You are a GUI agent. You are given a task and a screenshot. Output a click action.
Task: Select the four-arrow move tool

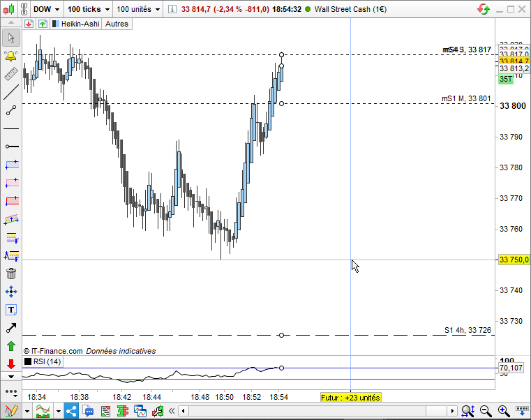pos(11,292)
